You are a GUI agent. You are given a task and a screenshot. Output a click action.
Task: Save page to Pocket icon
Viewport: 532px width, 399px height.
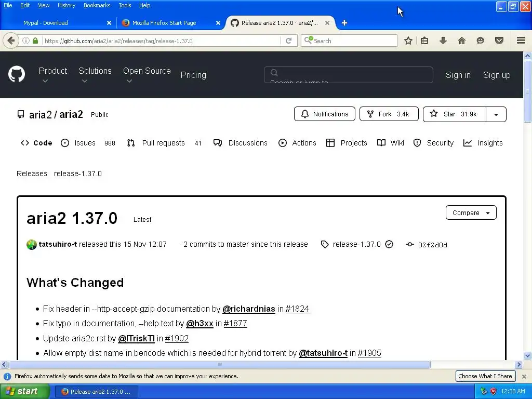(499, 41)
